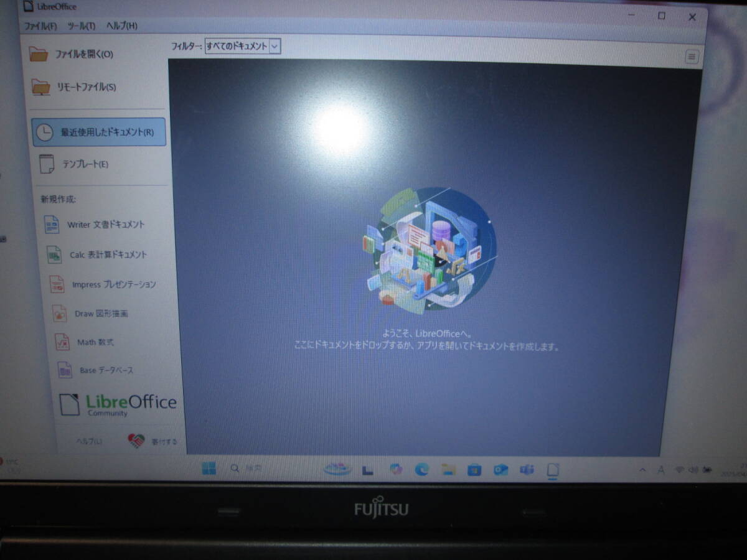Launch Draw 図形描画
The width and height of the screenshot is (747, 560).
click(x=90, y=314)
